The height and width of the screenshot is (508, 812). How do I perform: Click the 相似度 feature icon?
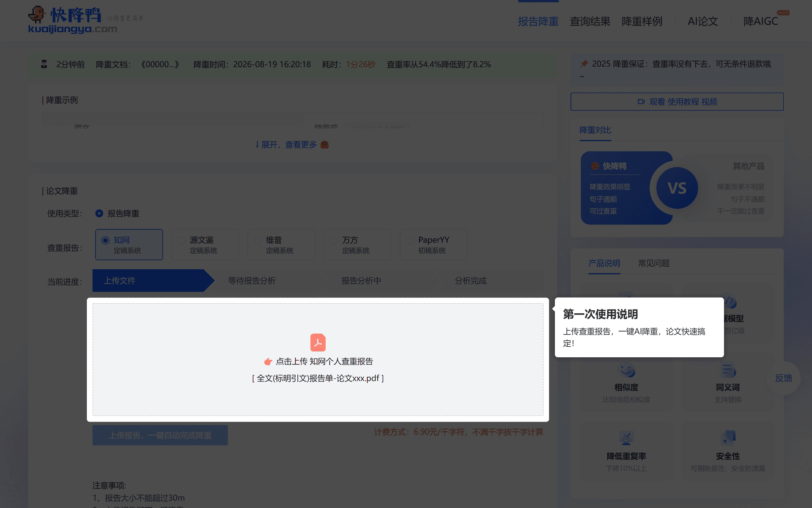tap(626, 370)
